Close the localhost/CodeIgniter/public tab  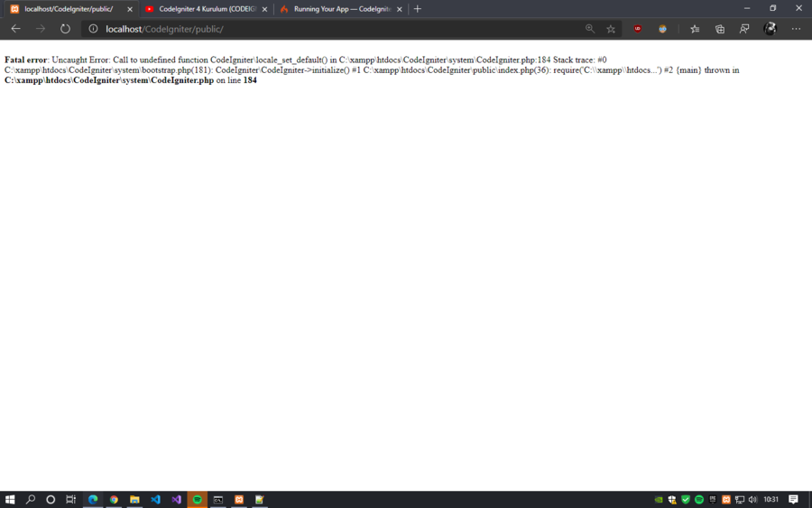130,9
